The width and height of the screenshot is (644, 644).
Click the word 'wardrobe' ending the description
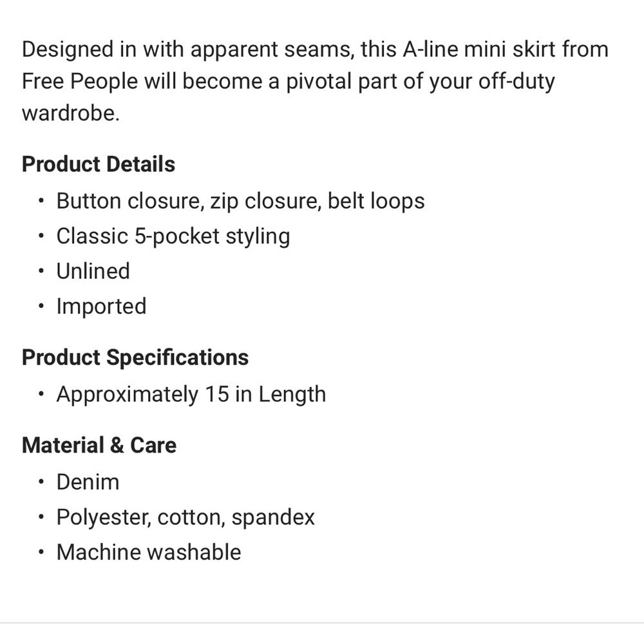click(x=70, y=114)
